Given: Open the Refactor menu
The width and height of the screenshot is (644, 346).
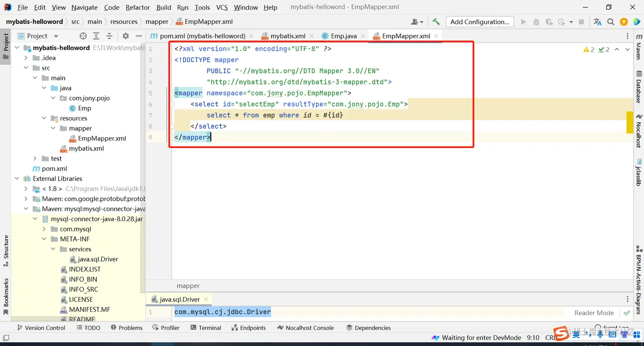Looking at the screenshot, I should click(138, 7).
